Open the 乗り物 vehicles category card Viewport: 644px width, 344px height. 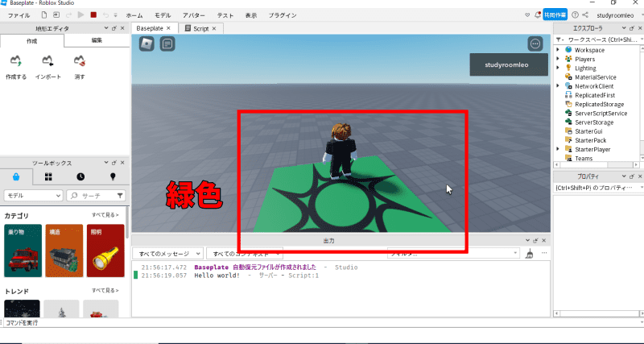pyautogui.click(x=23, y=251)
